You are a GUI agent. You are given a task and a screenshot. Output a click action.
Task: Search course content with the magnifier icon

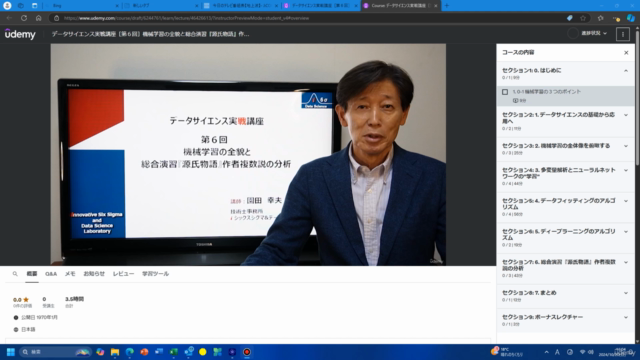coord(15,274)
